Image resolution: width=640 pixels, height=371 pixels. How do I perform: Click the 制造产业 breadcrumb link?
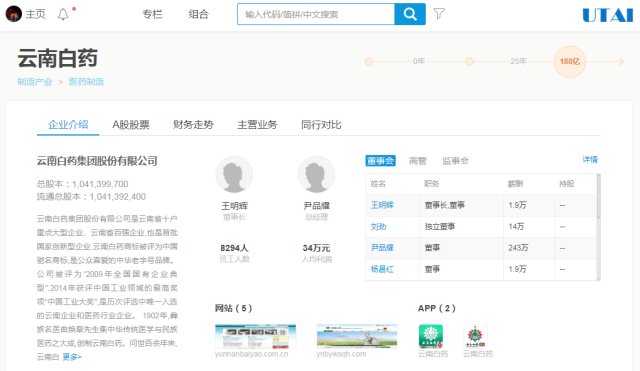point(35,82)
